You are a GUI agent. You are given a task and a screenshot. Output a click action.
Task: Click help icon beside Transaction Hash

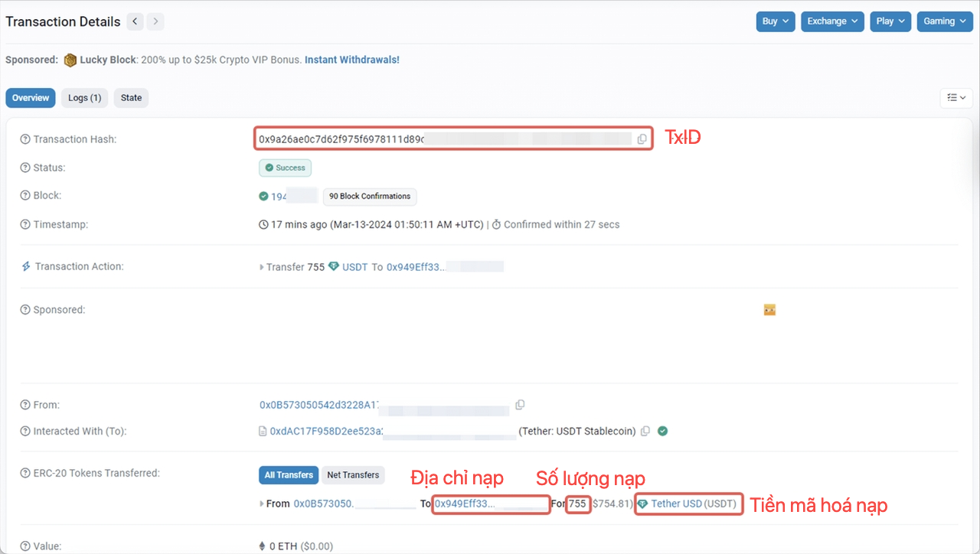click(x=25, y=139)
